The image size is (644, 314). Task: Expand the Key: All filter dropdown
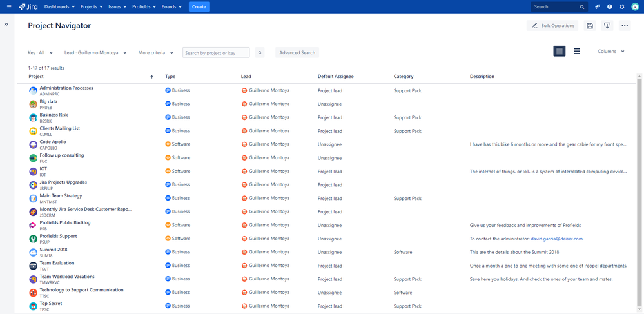[40, 53]
